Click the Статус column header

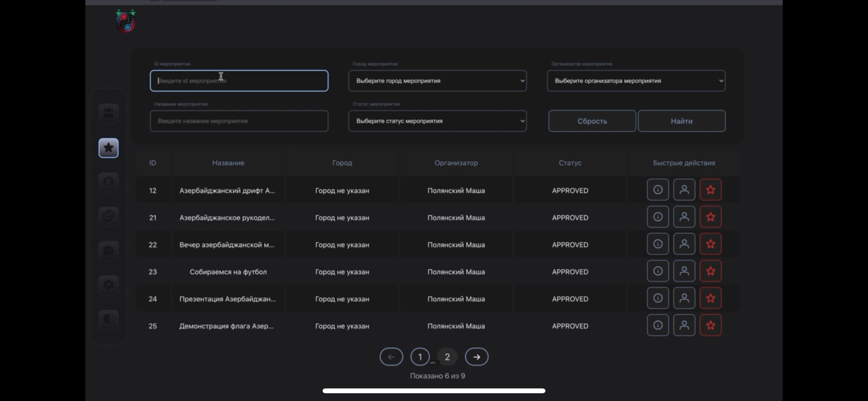(570, 163)
